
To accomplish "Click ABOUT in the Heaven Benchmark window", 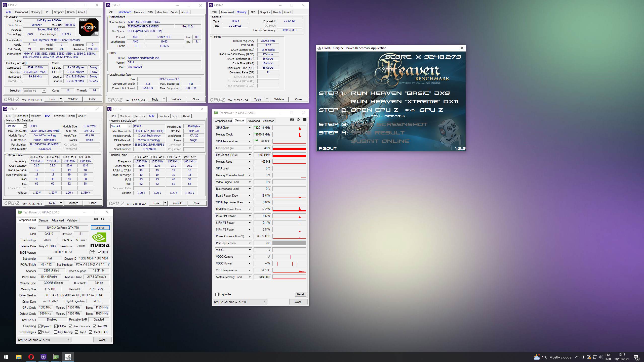I will pyautogui.click(x=328, y=149).
